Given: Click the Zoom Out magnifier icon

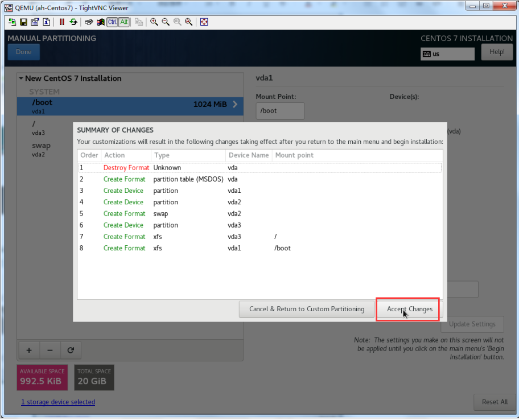Looking at the screenshot, I should (166, 22).
